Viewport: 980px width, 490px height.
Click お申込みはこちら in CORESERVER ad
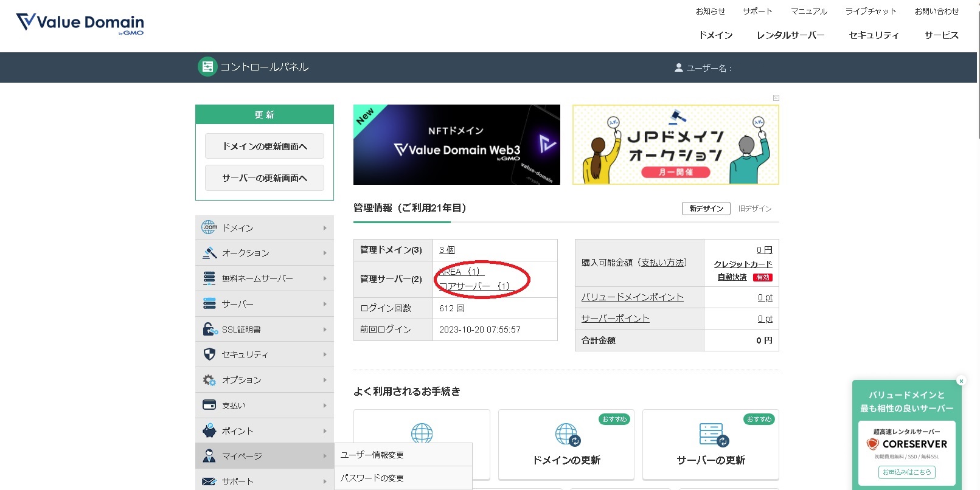(x=906, y=472)
